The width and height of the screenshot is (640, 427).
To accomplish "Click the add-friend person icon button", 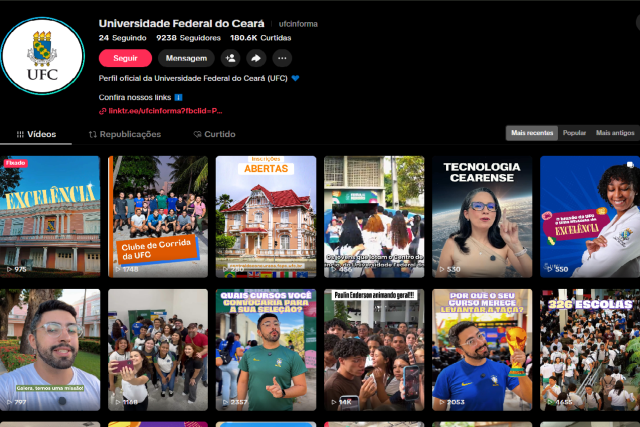I will pyautogui.click(x=231, y=58).
